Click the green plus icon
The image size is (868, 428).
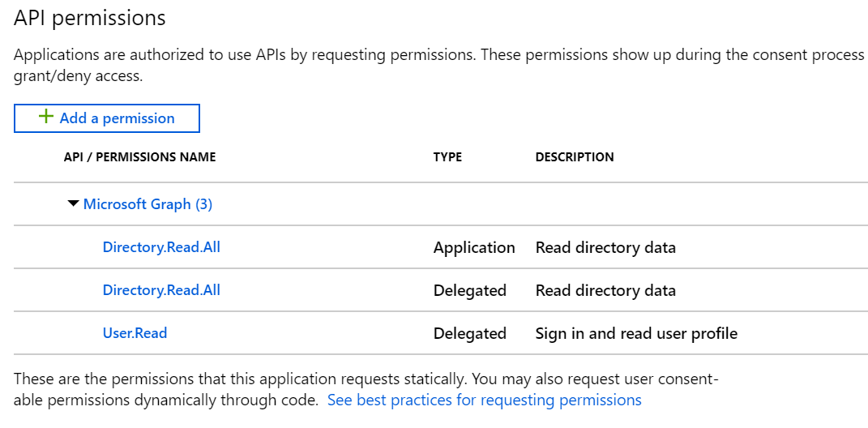(x=46, y=117)
